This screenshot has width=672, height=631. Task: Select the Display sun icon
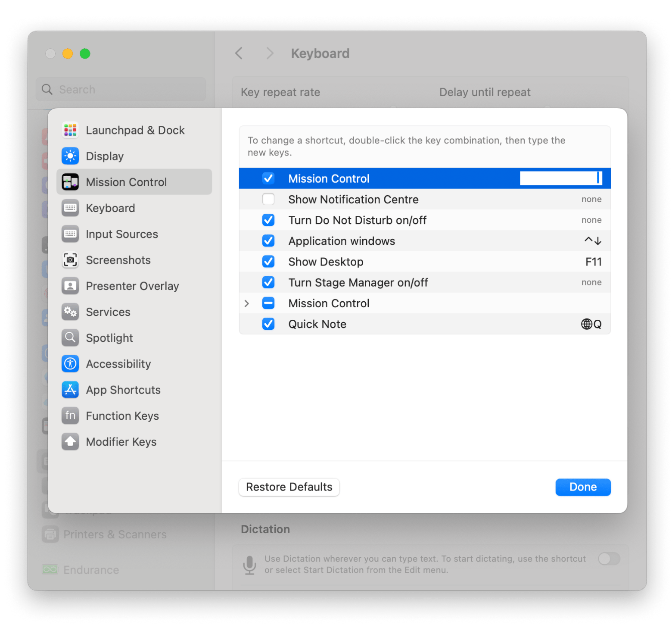click(x=70, y=156)
